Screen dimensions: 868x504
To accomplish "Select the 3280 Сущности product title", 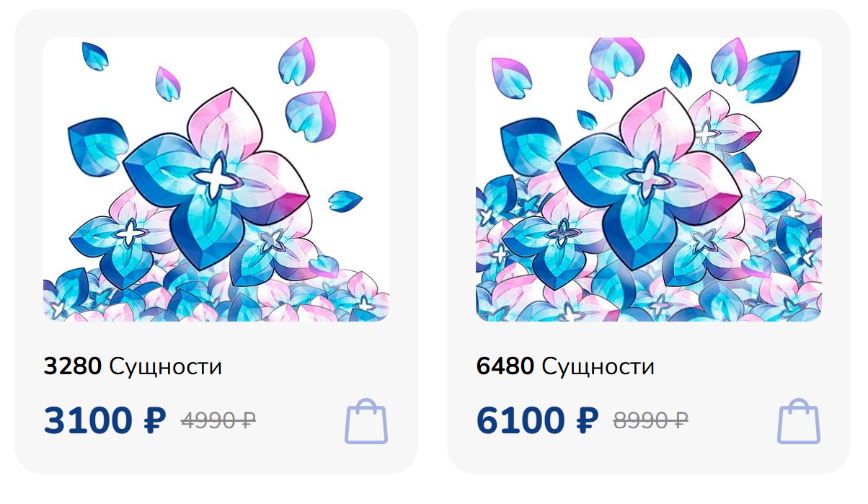I will tap(133, 366).
